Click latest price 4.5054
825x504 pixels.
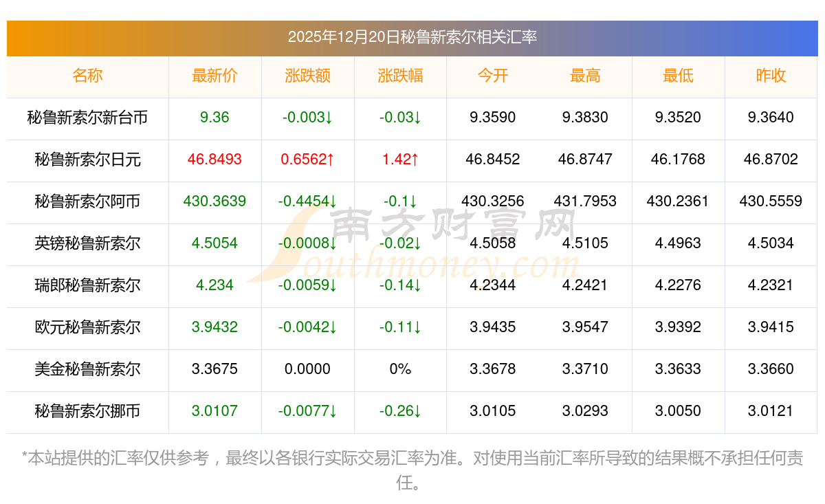click(214, 243)
